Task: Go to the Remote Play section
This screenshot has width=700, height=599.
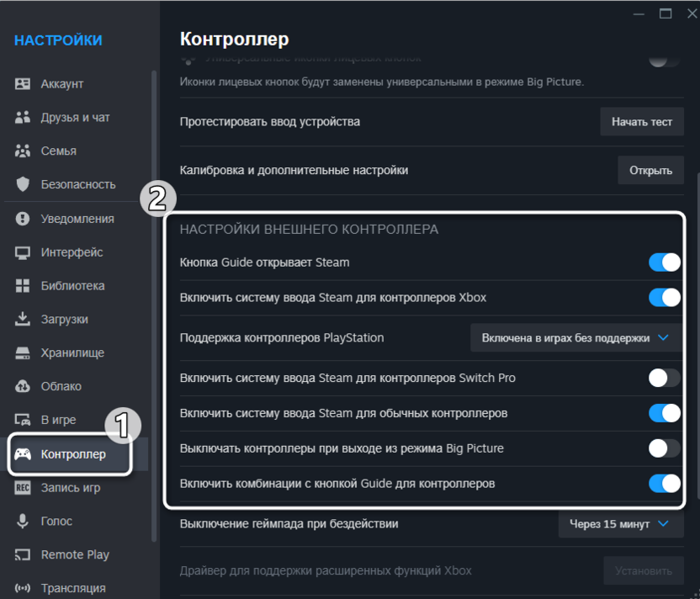Action: tap(75, 555)
